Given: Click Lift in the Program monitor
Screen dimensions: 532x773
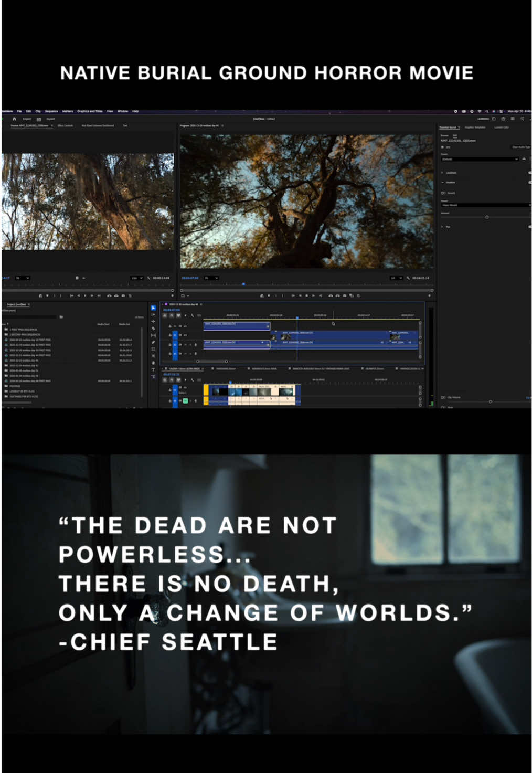Looking at the screenshot, I should coord(331,295).
